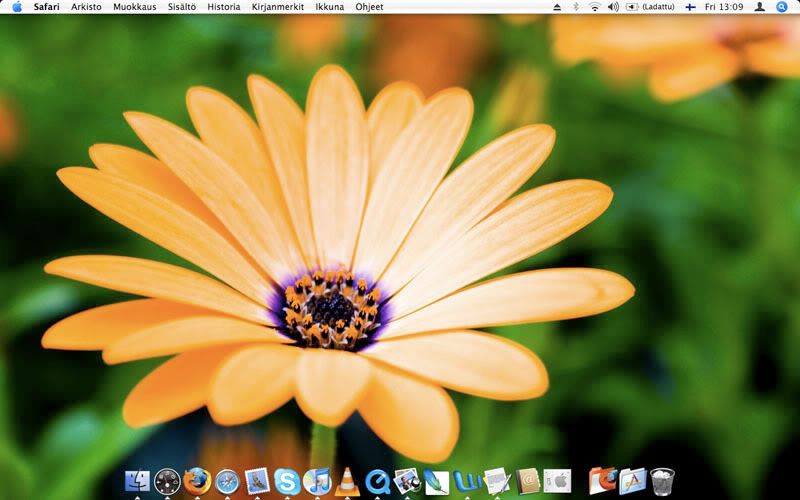Open the Arkisto menu
This screenshot has width=800, height=500.
[x=86, y=7]
